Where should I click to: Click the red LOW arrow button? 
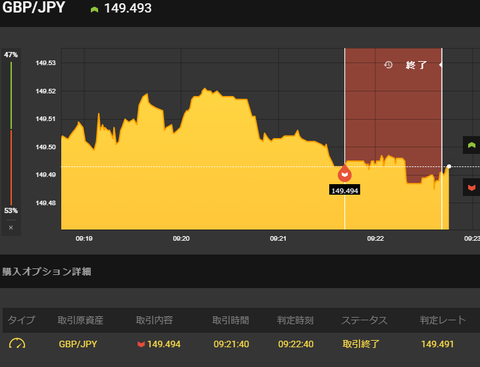click(471, 187)
